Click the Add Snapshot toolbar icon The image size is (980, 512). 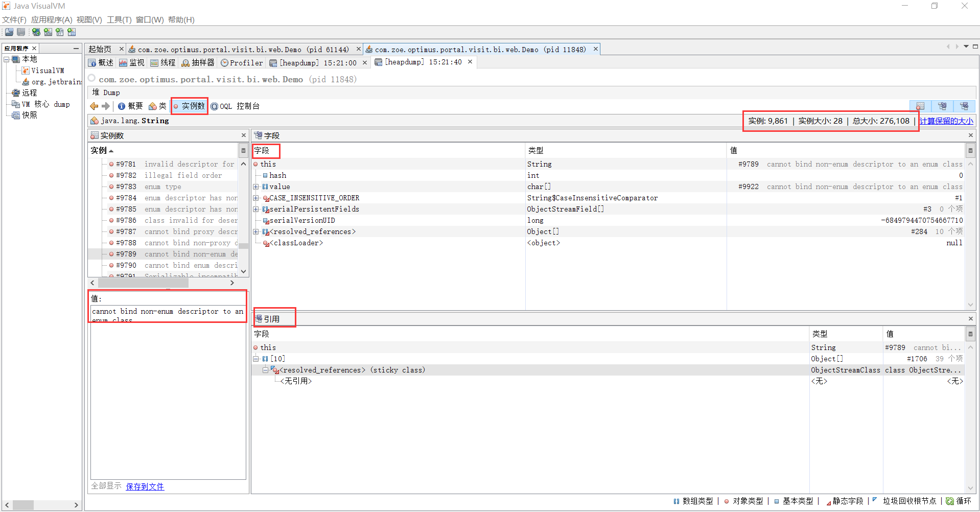click(72, 32)
